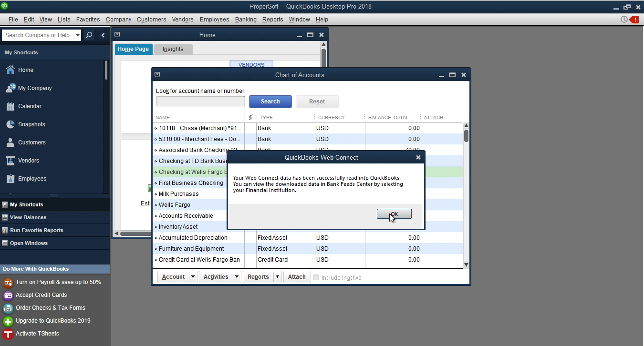Viewport: 644px width, 346px height.
Task: Open the File menu
Action: point(13,20)
